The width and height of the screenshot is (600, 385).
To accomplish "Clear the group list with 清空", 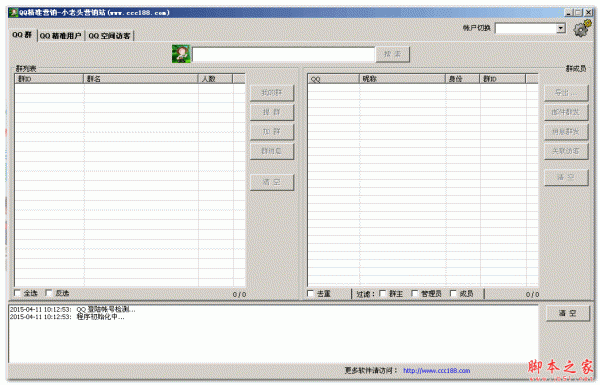I will point(272,183).
